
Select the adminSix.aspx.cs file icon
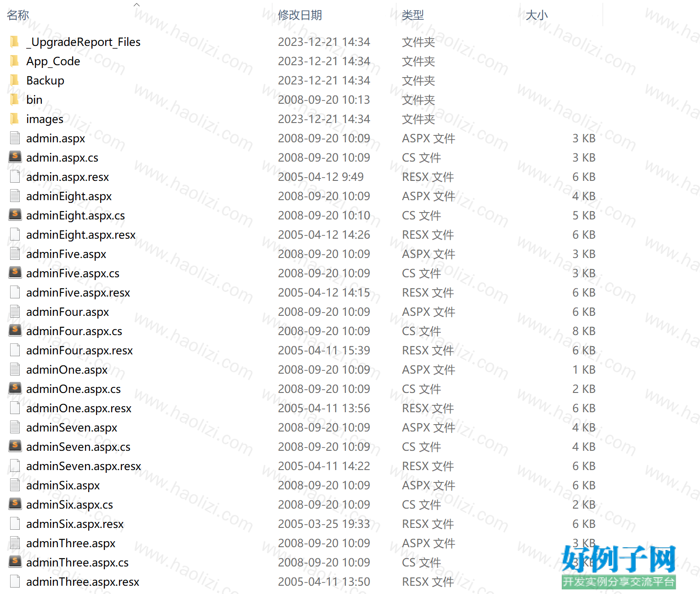click(x=15, y=504)
